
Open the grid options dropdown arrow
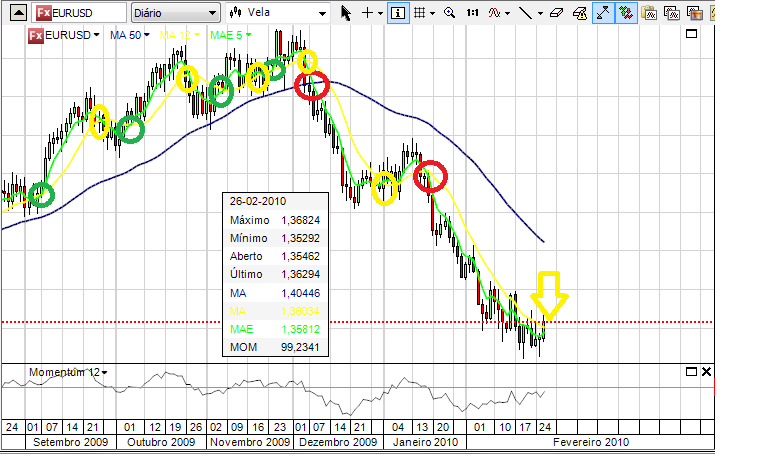coord(432,14)
